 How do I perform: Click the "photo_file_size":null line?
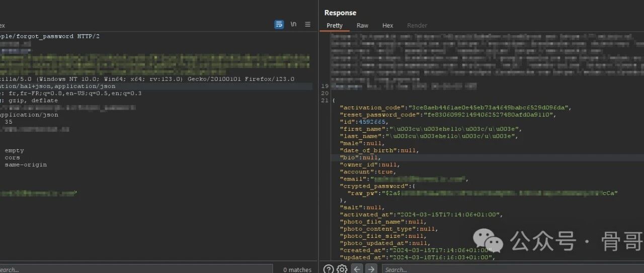[x=383, y=236]
